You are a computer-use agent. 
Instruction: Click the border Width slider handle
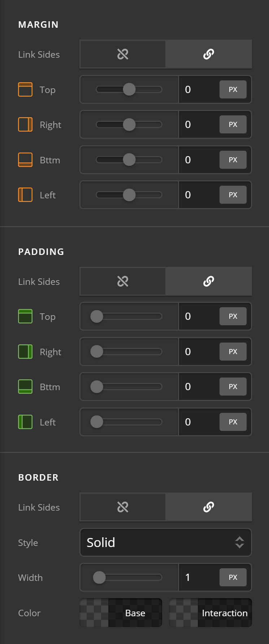(99, 577)
